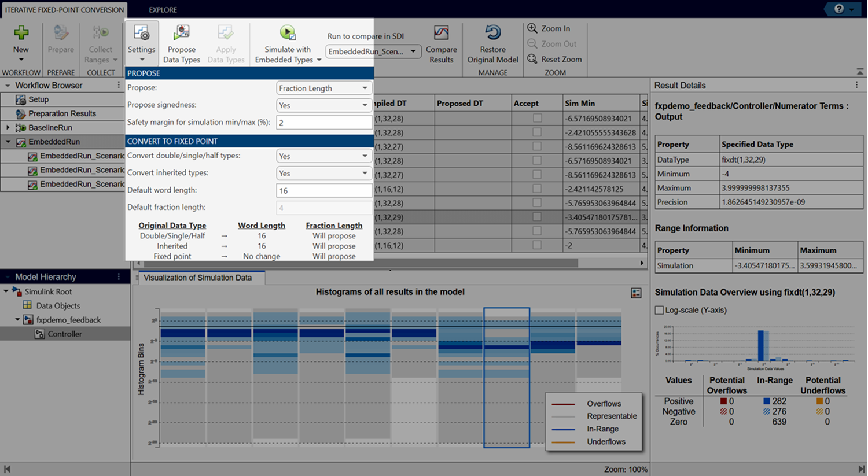Open the help question mark icon
The height and width of the screenshot is (476, 868).
(x=839, y=9)
